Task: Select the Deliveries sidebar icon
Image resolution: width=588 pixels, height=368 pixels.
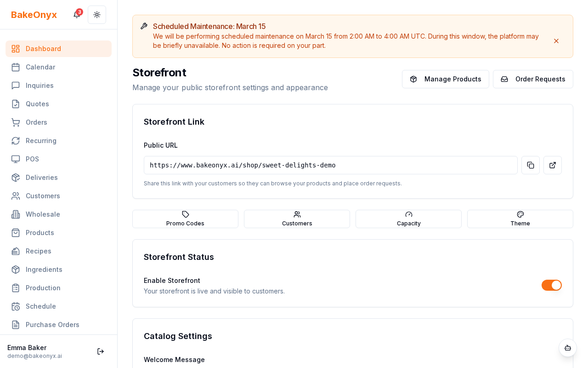Action: pyautogui.click(x=16, y=178)
